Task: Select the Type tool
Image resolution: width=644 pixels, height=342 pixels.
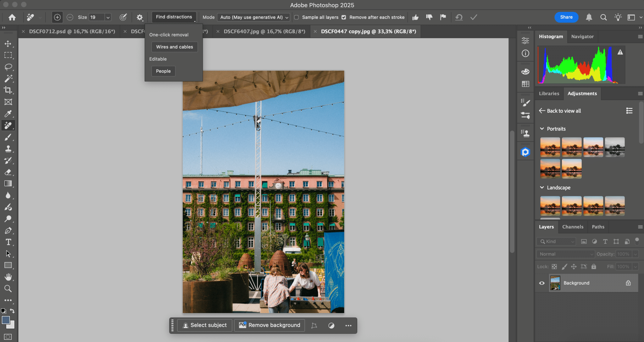Action: tap(8, 242)
